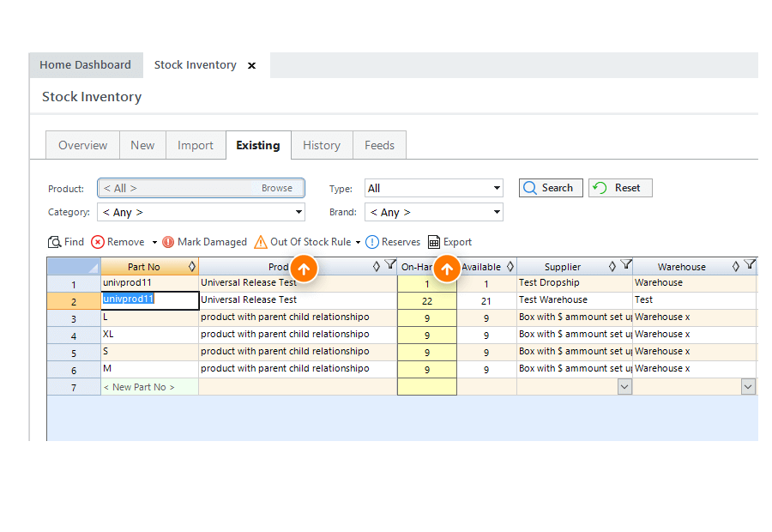Click the select-all grid corner cell

click(74, 267)
